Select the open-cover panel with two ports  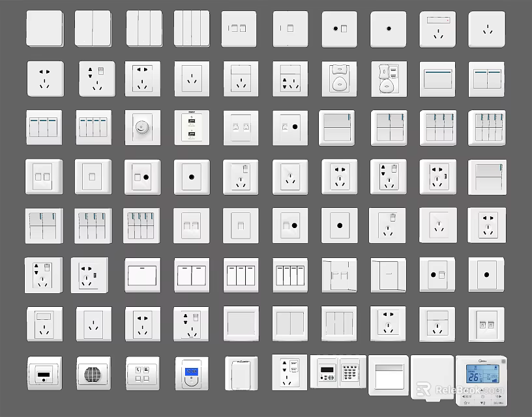339,275
